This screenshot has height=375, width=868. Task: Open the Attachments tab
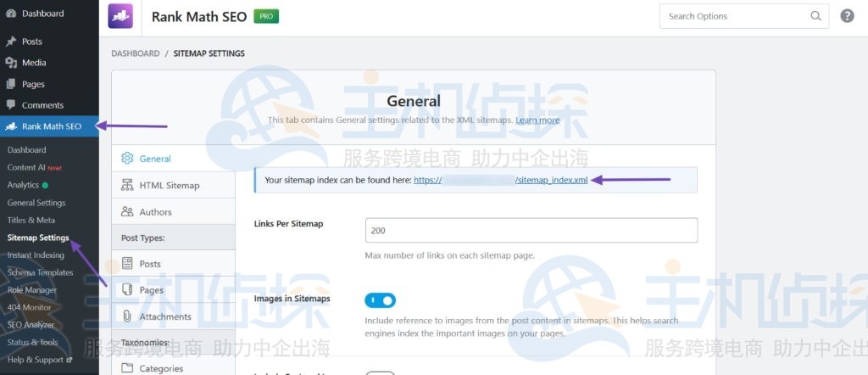173,316
